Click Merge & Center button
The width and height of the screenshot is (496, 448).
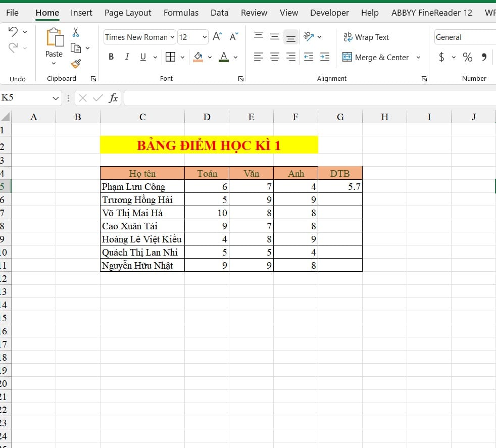(375, 57)
